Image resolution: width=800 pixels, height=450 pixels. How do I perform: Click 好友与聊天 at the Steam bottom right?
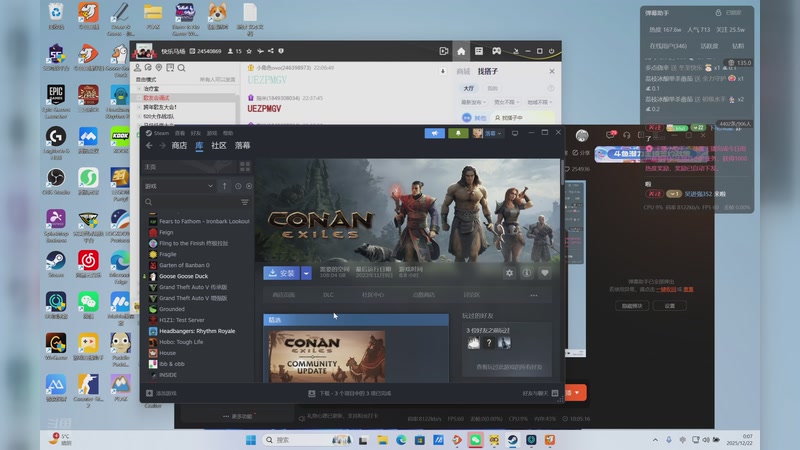point(540,393)
